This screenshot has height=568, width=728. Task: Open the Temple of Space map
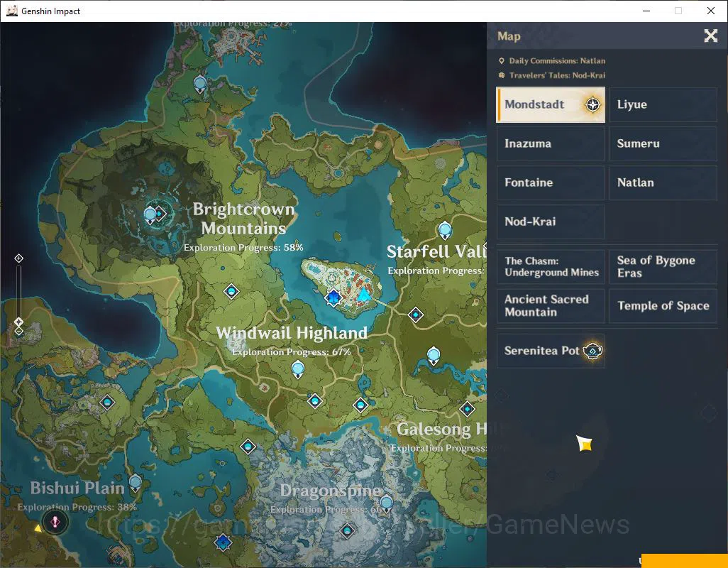[x=663, y=305]
